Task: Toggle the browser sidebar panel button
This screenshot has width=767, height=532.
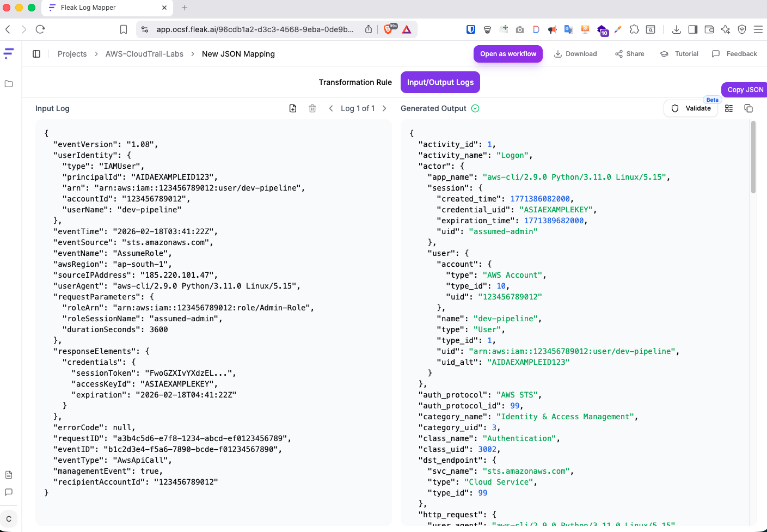Action: tap(692, 29)
